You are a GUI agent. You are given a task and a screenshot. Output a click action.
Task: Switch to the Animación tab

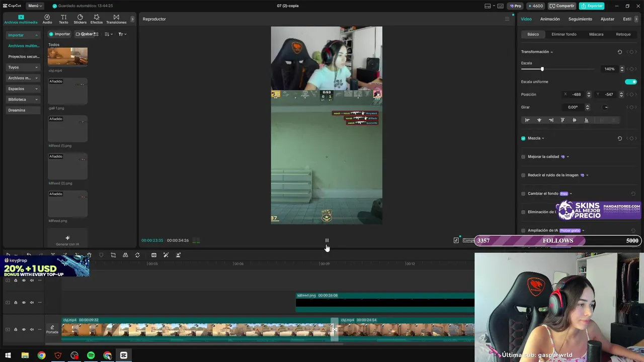pos(550,19)
